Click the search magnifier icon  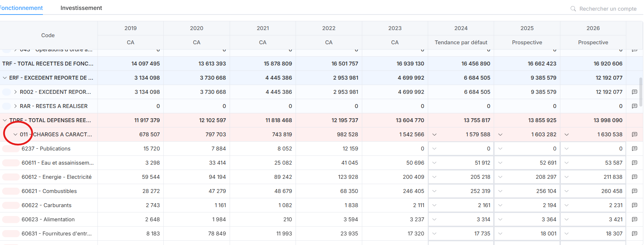(x=573, y=8)
